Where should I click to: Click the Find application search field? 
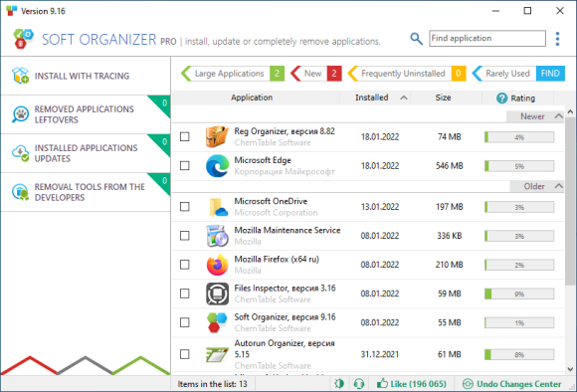tap(487, 38)
